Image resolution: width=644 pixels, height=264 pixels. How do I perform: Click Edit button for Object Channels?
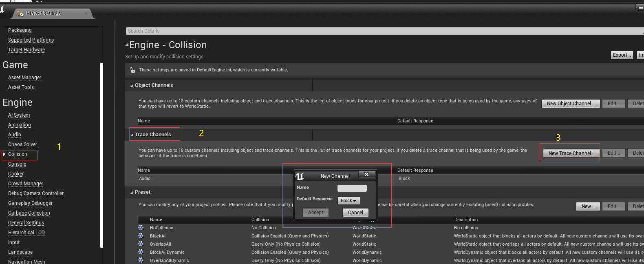(613, 104)
